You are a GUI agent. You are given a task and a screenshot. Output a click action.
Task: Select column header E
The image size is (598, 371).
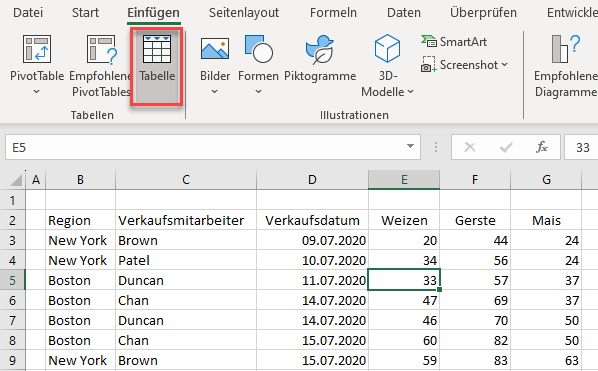[404, 180]
